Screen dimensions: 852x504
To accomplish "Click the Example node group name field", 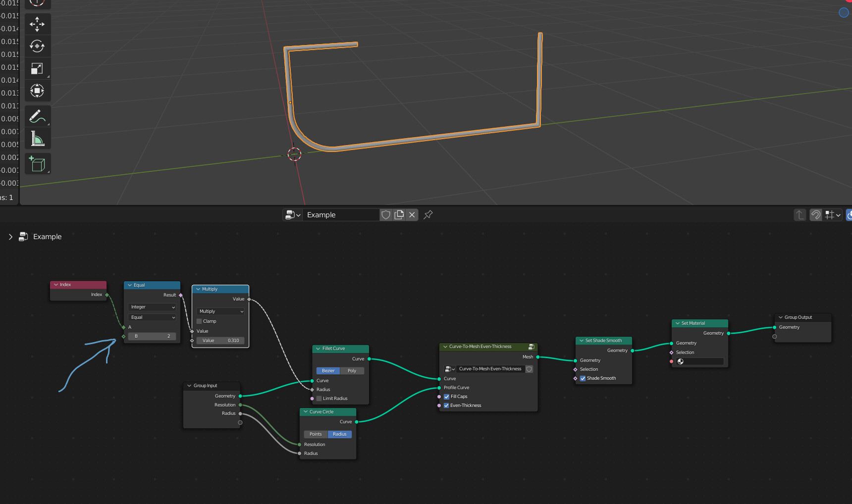I will [x=341, y=215].
